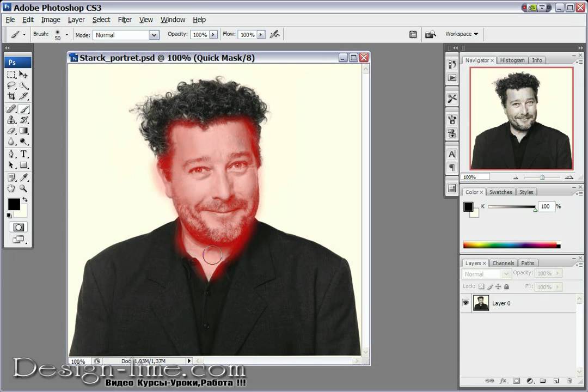Viewport: 588px width, 392px height.
Task: Click the black foreground color swatch
Action: (14, 204)
